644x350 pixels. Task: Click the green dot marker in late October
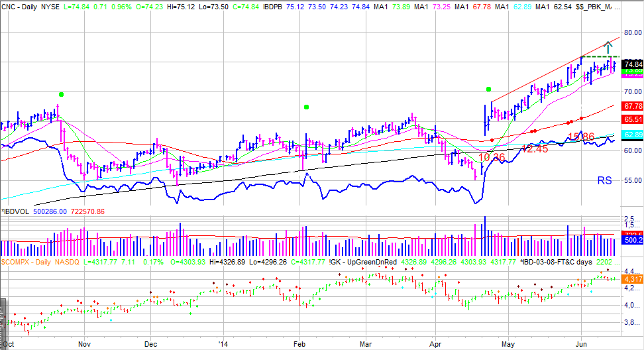click(x=61, y=95)
